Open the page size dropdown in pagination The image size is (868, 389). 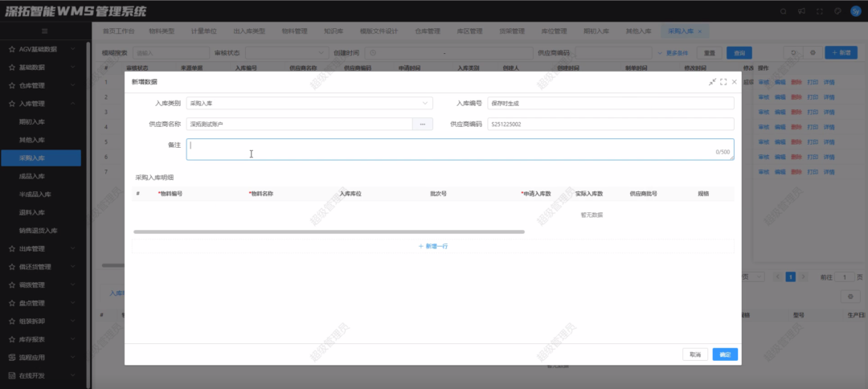752,276
